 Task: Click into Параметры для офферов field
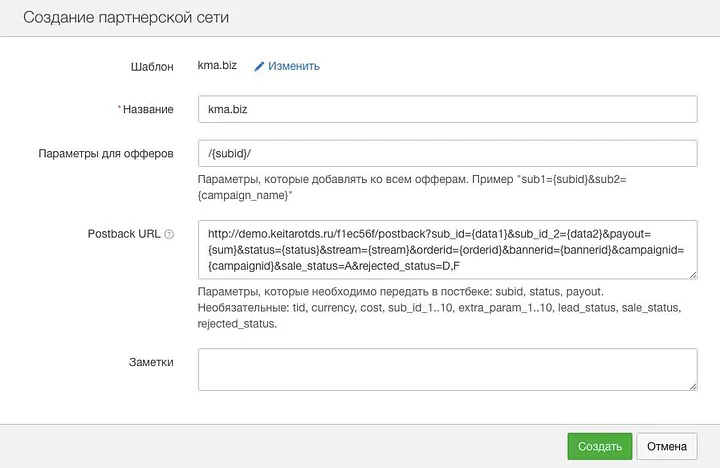click(x=448, y=153)
